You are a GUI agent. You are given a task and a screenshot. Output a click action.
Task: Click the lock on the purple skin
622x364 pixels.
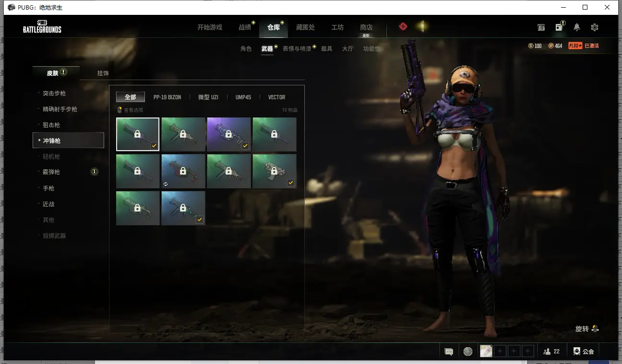(228, 134)
